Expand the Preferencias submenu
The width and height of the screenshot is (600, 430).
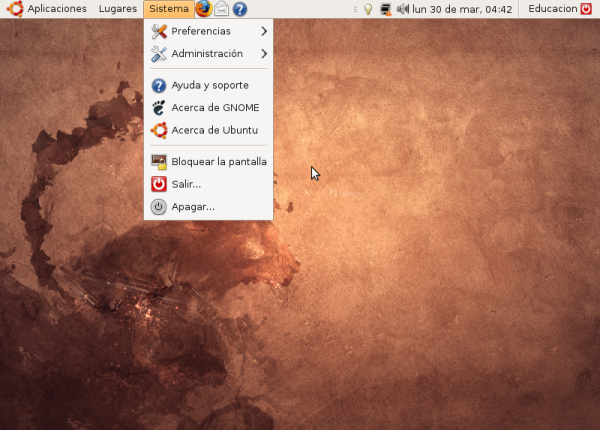click(x=208, y=31)
